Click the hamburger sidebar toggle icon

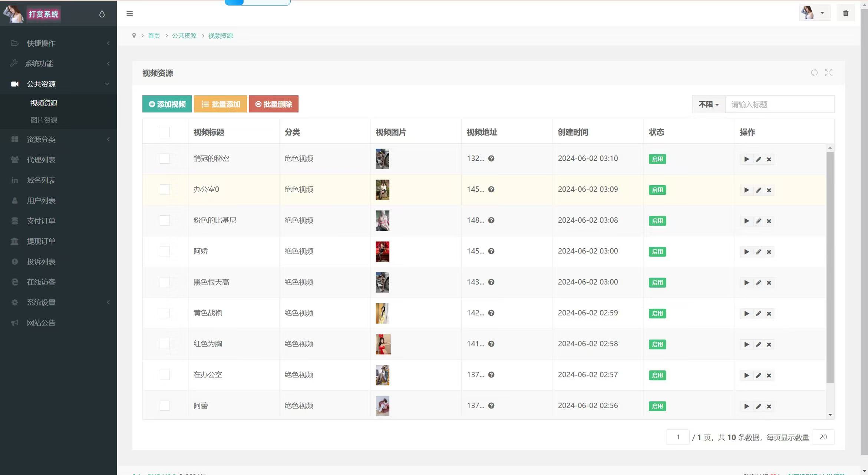129,14
